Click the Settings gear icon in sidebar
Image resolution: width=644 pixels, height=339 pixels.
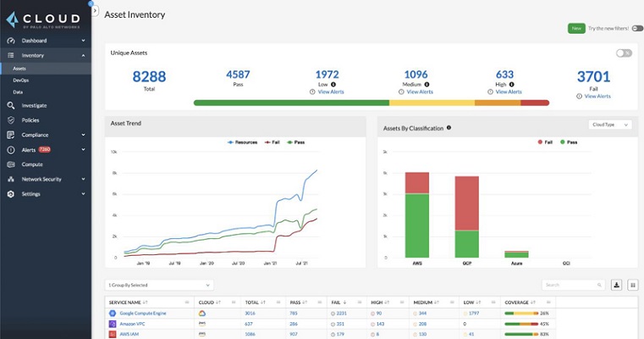(11, 194)
